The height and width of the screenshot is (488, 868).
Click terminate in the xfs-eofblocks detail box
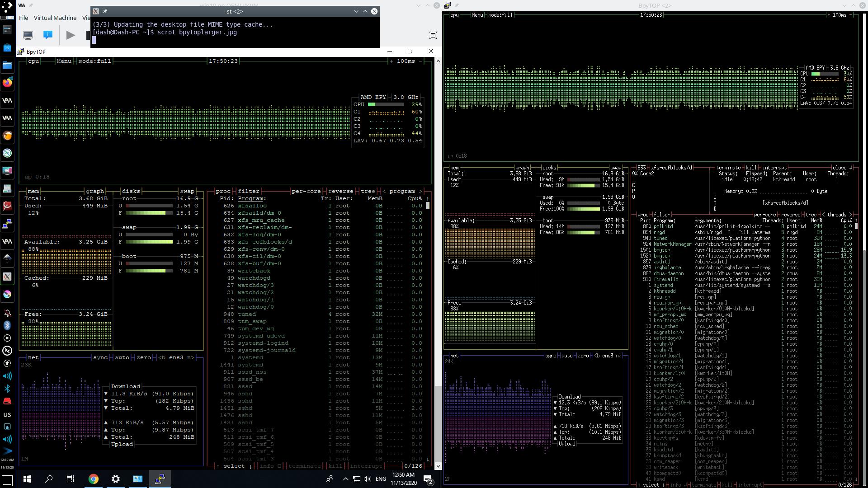(x=728, y=168)
